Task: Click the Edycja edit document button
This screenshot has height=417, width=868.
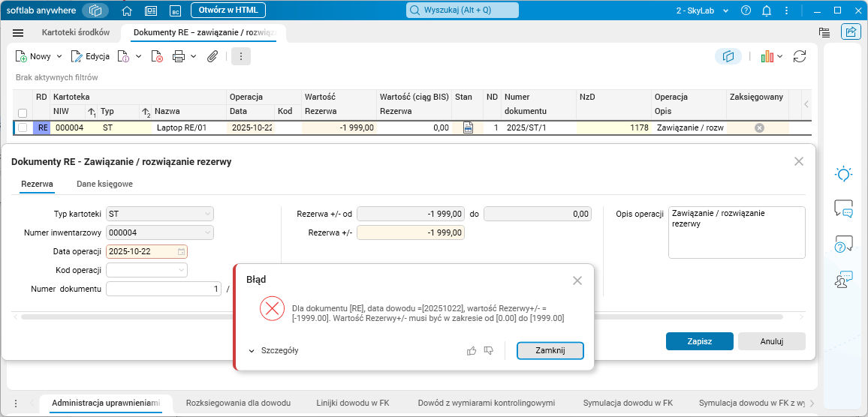Action: point(90,55)
